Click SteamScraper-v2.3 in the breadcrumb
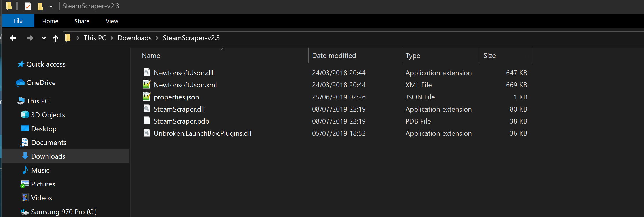 click(191, 38)
